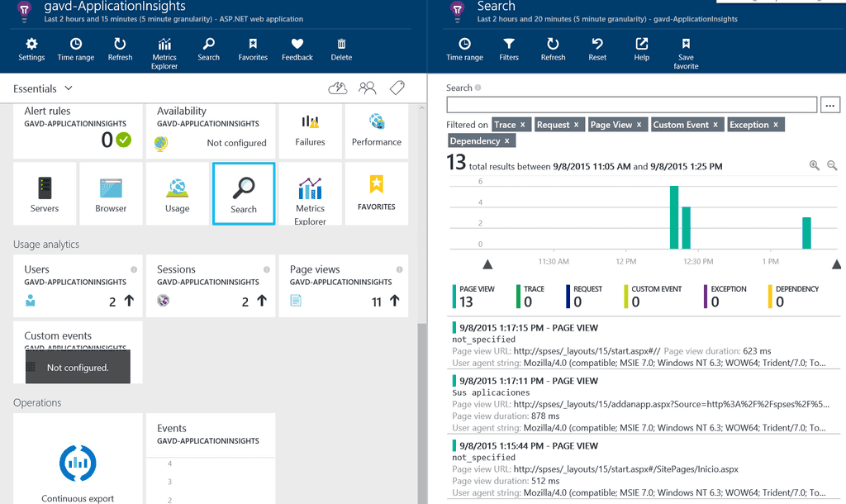846x504 pixels.
Task: Open Filters in the Search blade
Action: [509, 50]
